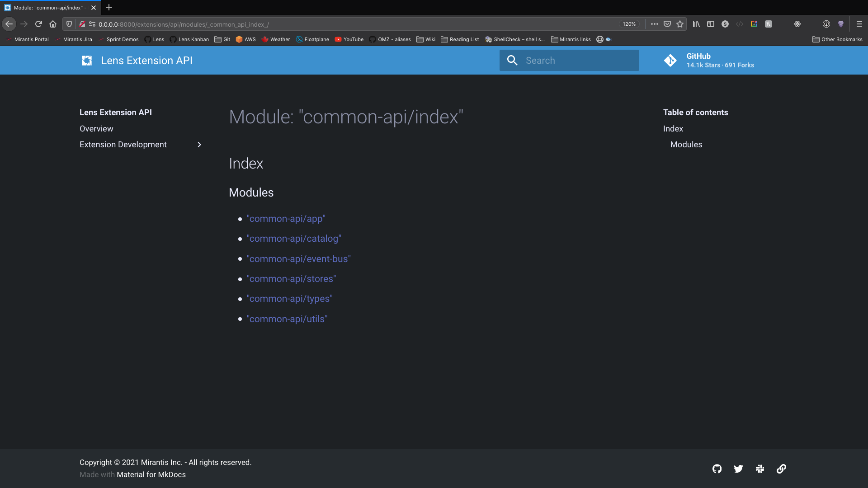Viewport: 868px width, 488px height.
Task: Click the 120% zoom level indicator
Action: [629, 24]
